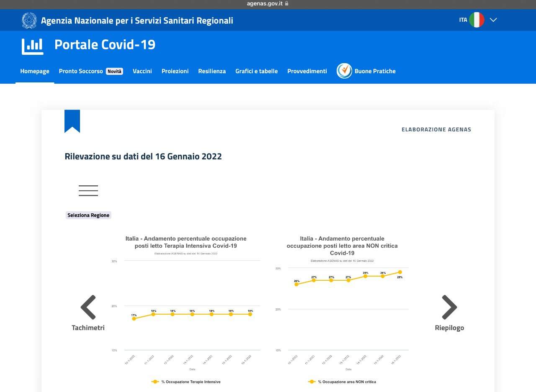Click the 29% data point on NON critica chart
The image size is (536, 392).
(x=400, y=272)
